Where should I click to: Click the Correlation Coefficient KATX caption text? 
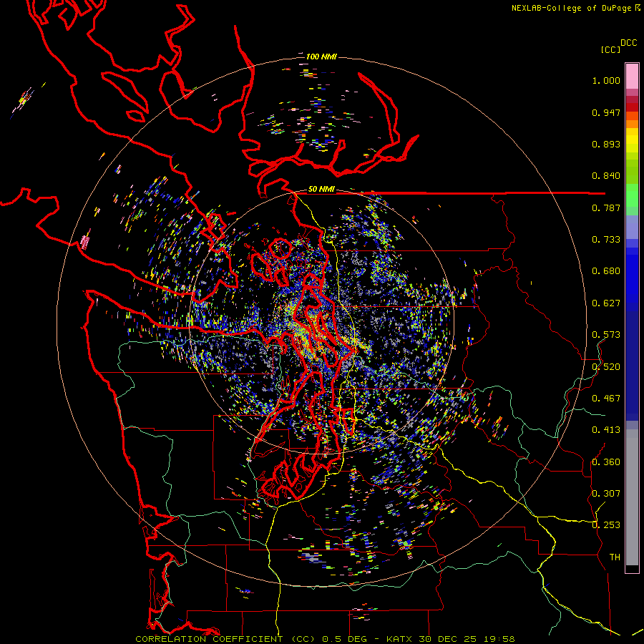point(325,639)
